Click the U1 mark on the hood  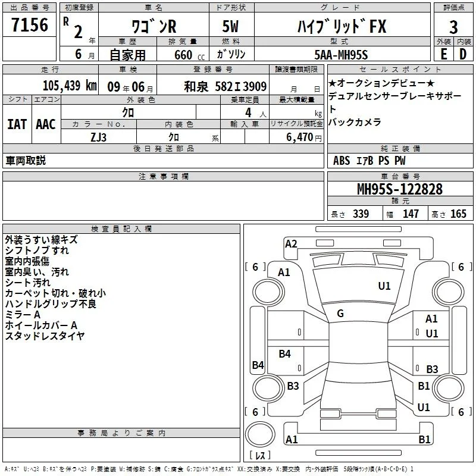(x=384, y=286)
